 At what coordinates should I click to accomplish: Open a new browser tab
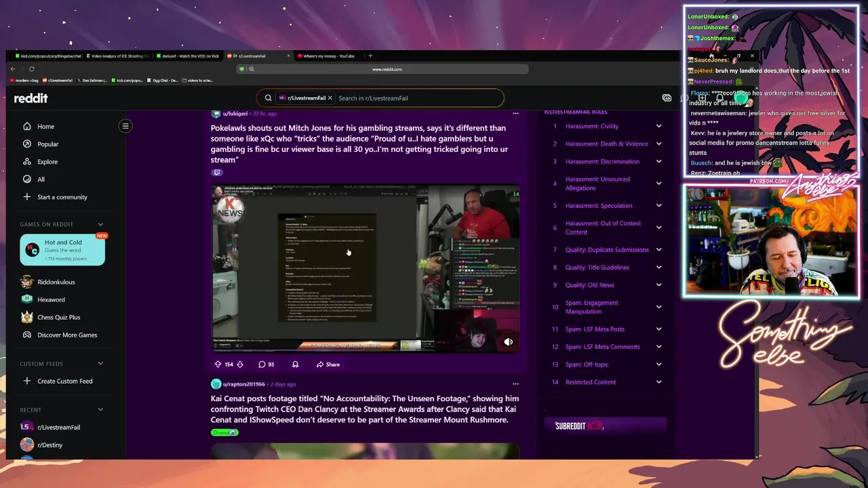(x=370, y=56)
